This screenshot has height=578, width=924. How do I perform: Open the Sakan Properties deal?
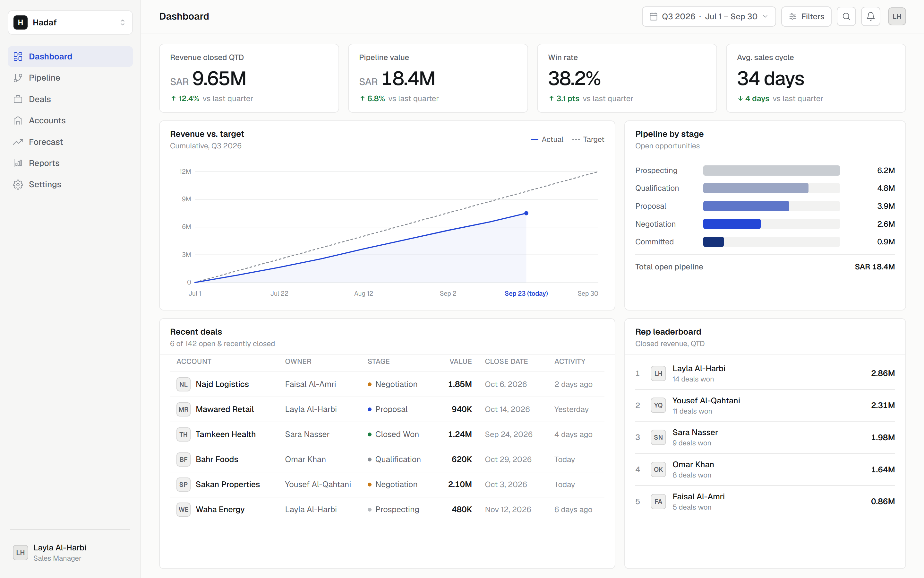(387, 485)
